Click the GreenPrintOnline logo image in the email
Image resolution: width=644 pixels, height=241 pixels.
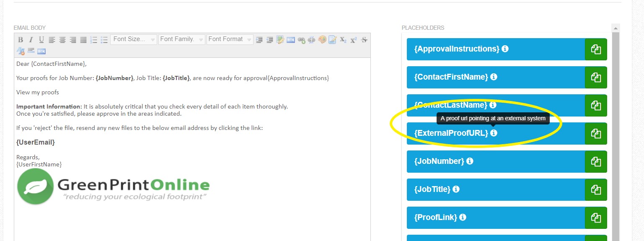113,187
